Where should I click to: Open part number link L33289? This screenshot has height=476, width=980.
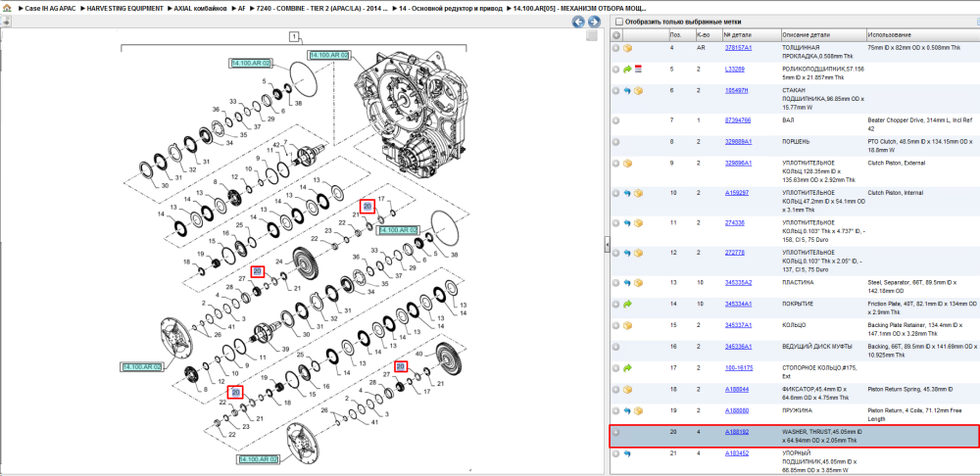point(735,69)
